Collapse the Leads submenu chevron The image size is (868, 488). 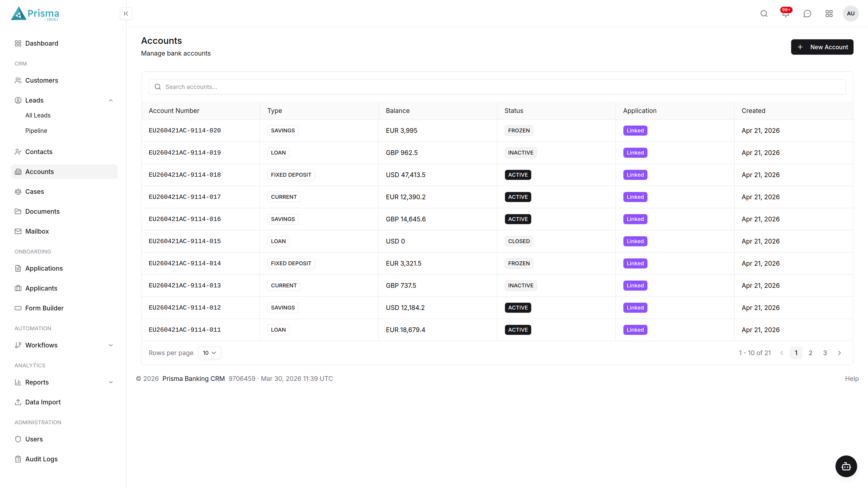tap(111, 100)
